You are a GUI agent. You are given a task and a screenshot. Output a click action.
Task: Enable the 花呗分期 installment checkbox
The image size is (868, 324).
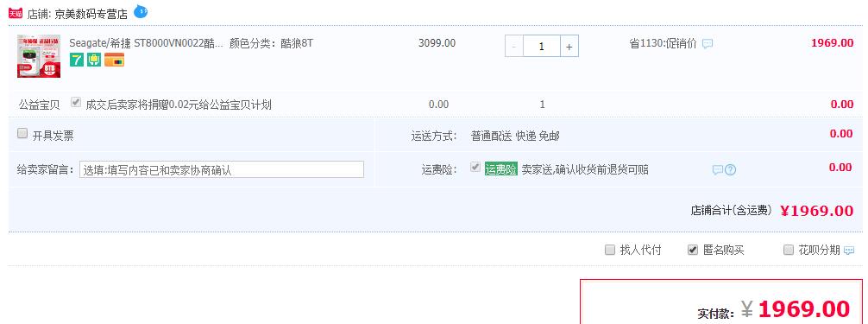coord(789,250)
